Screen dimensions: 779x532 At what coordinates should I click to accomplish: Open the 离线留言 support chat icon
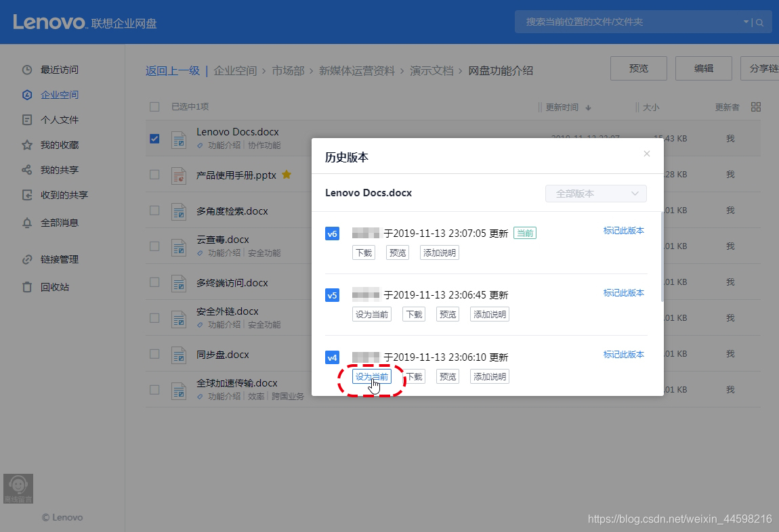(18, 488)
